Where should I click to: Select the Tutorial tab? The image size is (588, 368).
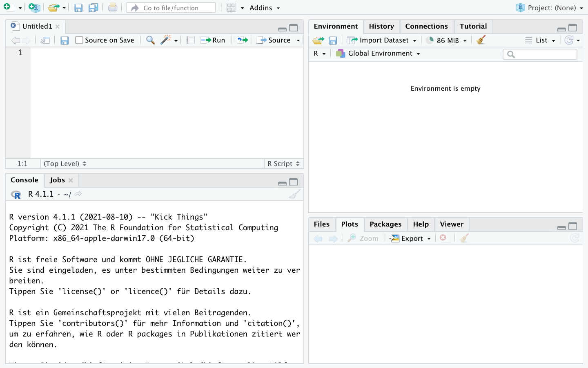473,26
